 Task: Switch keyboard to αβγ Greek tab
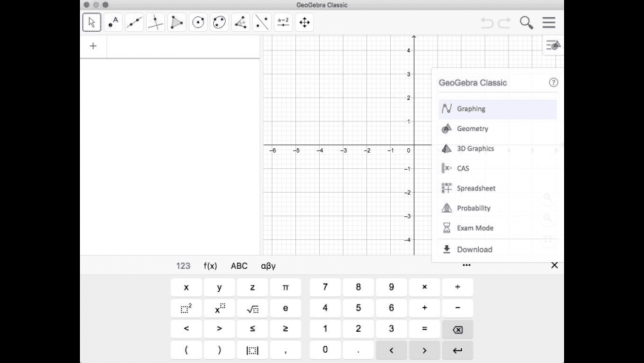click(268, 266)
